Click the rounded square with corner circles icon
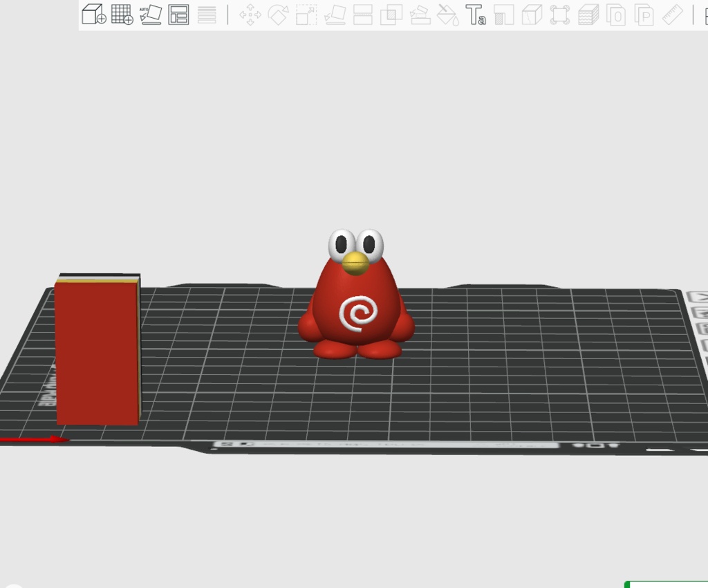The image size is (708, 588). click(560, 15)
